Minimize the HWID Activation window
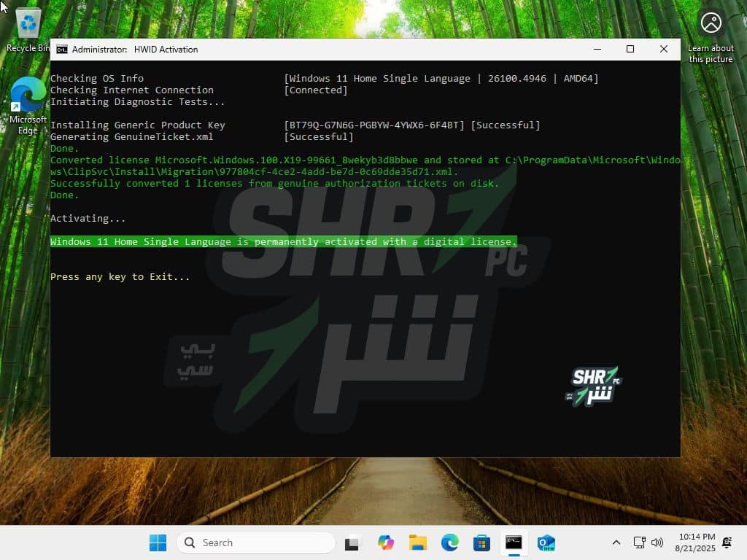 coord(597,49)
